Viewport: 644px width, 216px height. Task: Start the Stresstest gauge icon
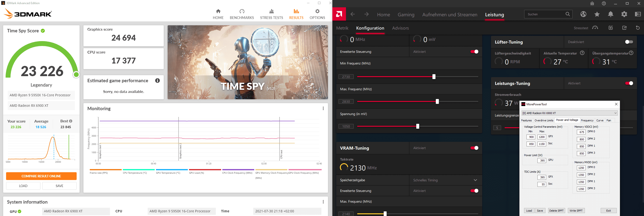click(595, 28)
